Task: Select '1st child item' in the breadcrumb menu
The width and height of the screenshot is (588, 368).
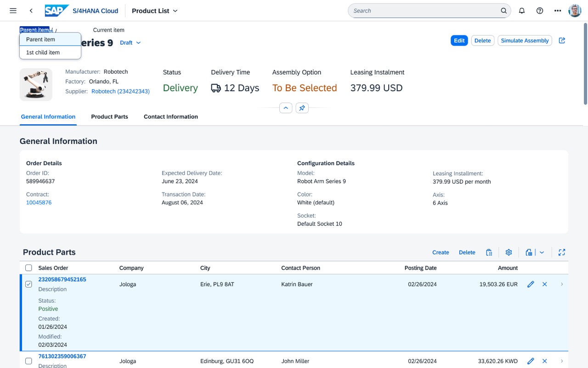Action: click(50, 52)
